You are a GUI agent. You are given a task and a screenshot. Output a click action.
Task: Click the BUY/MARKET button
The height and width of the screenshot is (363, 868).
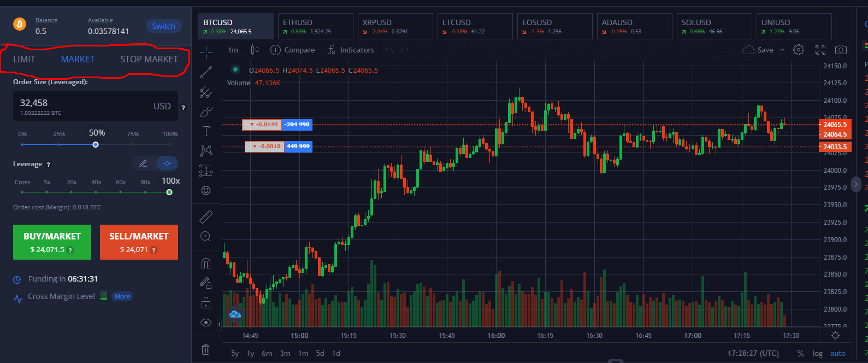tap(52, 242)
